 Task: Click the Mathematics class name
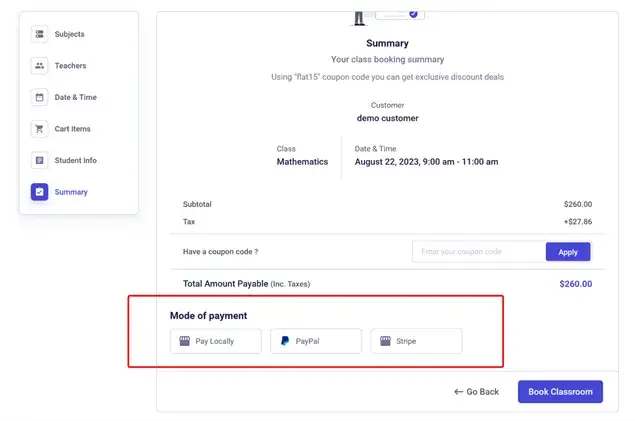click(x=302, y=162)
